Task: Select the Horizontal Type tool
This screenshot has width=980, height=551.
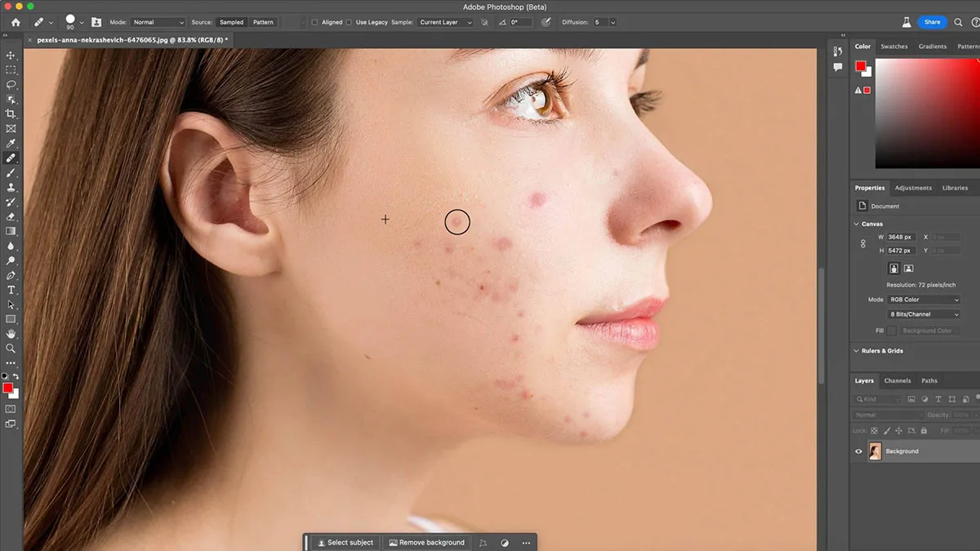Action: (11, 291)
